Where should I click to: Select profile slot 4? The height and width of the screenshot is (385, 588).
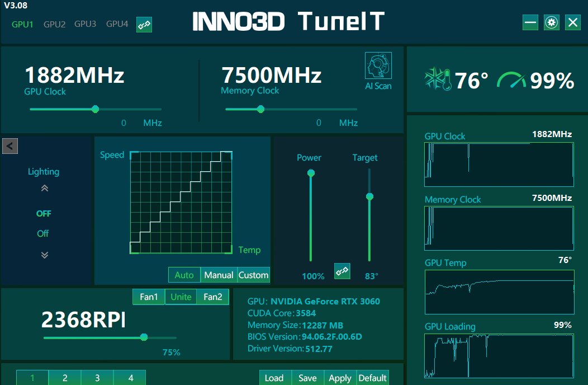[x=130, y=378]
